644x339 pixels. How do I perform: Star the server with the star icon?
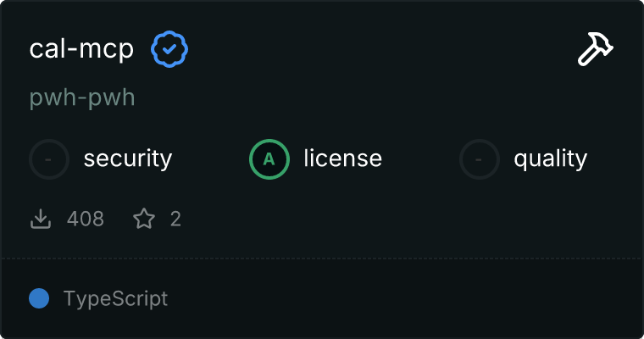[144, 220]
